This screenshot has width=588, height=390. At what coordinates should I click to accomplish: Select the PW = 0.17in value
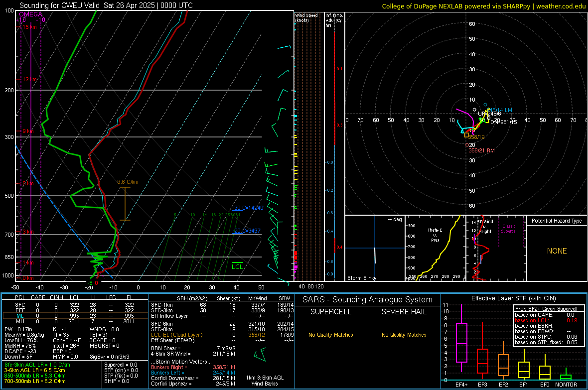(18, 329)
